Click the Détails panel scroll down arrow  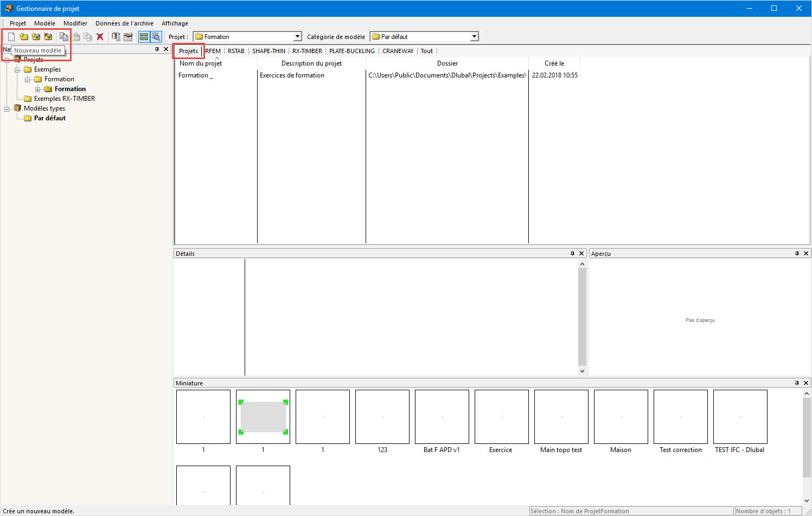tap(582, 371)
